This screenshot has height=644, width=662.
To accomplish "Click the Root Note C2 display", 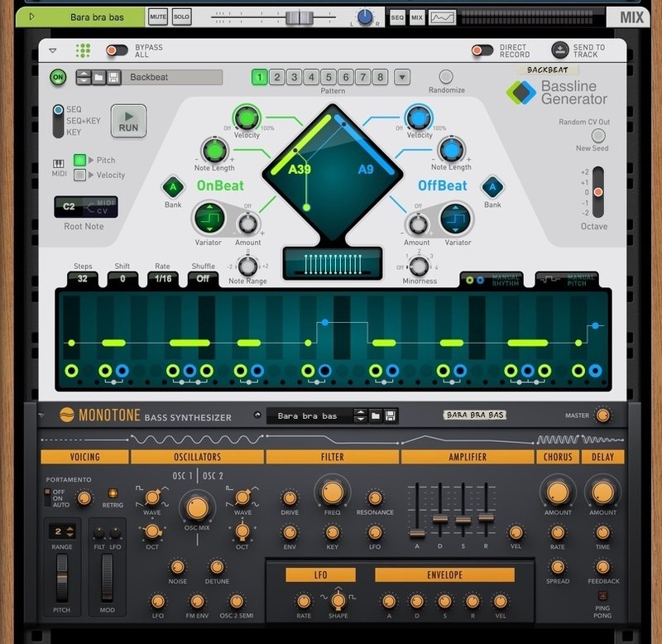I will (86, 207).
